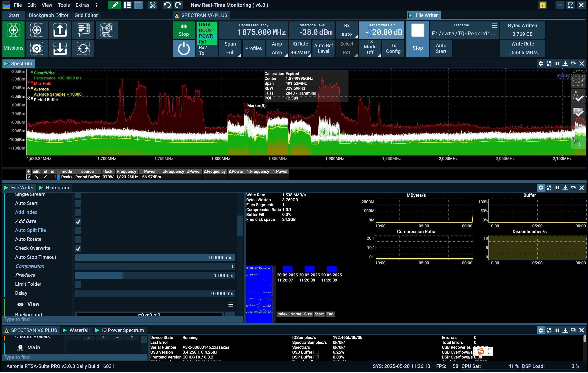
Task: Open SPECTRAN bottom panel settings gear
Action: (x=541, y=330)
